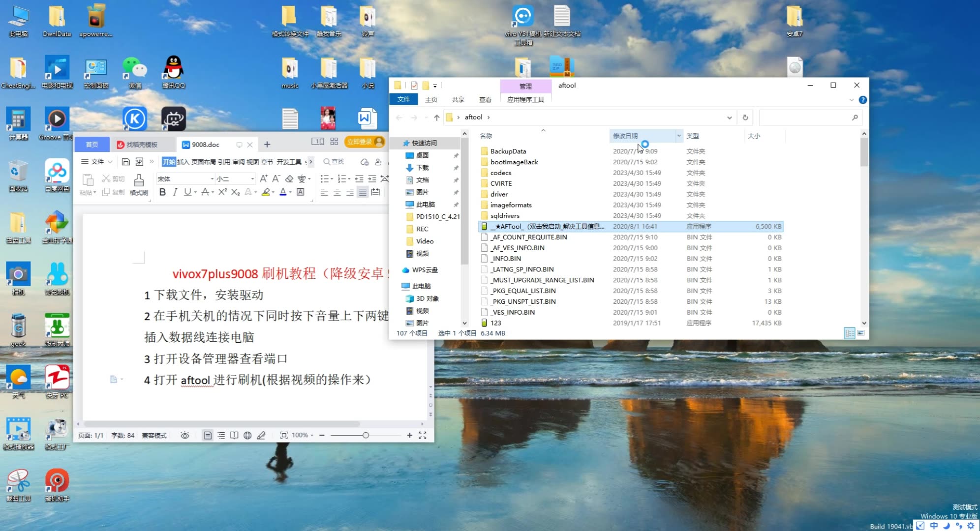Click Cut (剪切) in WPS toolbar
The height and width of the screenshot is (531, 980).
(113, 178)
